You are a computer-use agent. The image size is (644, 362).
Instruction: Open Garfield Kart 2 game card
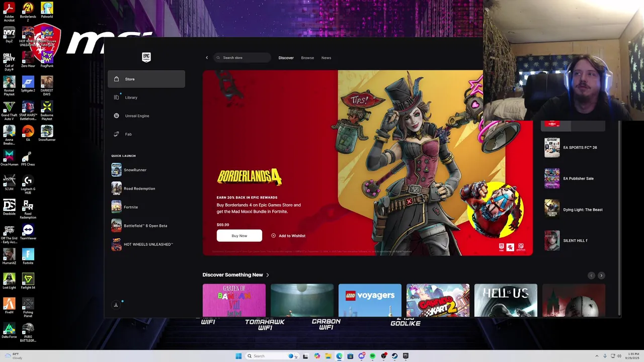click(438, 301)
